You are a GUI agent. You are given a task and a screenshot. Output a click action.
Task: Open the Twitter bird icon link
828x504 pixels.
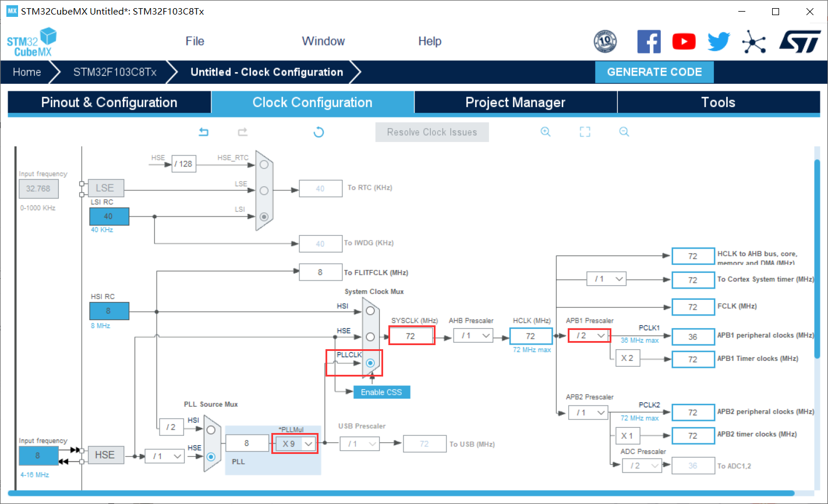(x=719, y=41)
